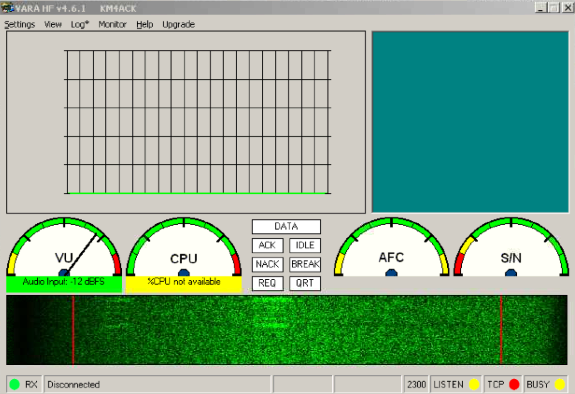575x394 pixels.
Task: Click the ACK indicator box
Action: (267, 245)
